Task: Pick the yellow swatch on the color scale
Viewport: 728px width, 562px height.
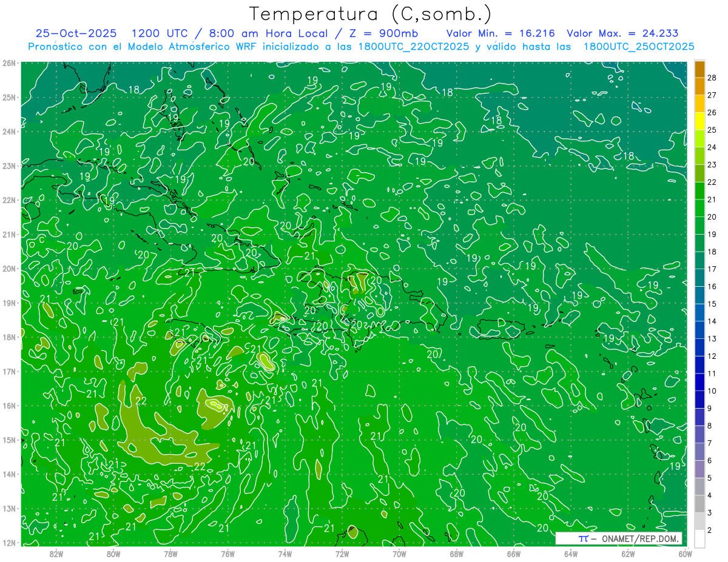Action: (x=699, y=121)
